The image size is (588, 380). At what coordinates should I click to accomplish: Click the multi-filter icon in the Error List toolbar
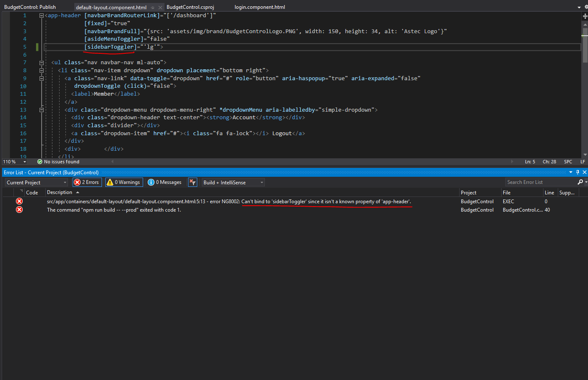192,182
